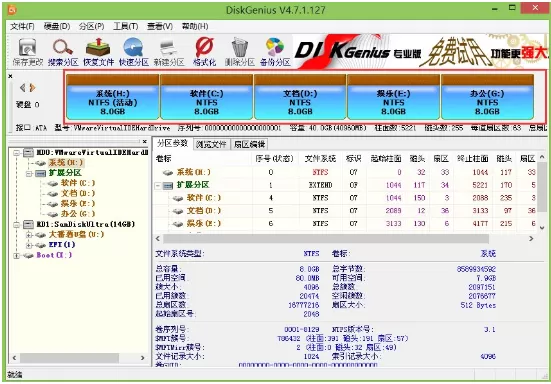Open the 查看(V) menu
Screen dimensions: 551x384
click(160, 26)
